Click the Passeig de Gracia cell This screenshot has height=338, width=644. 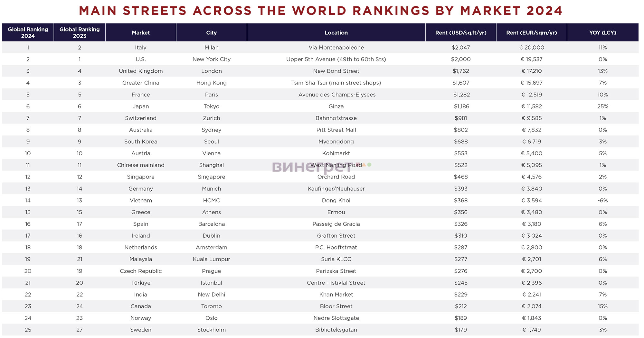click(336, 224)
